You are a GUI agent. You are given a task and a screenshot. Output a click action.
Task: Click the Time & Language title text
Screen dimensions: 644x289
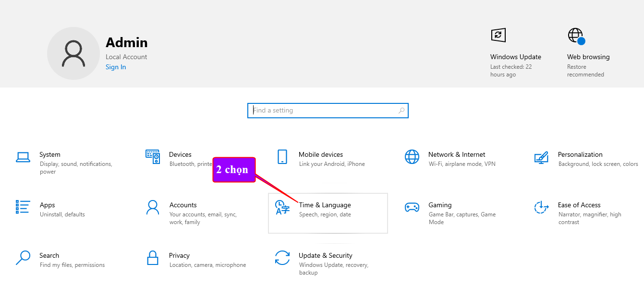(325, 205)
